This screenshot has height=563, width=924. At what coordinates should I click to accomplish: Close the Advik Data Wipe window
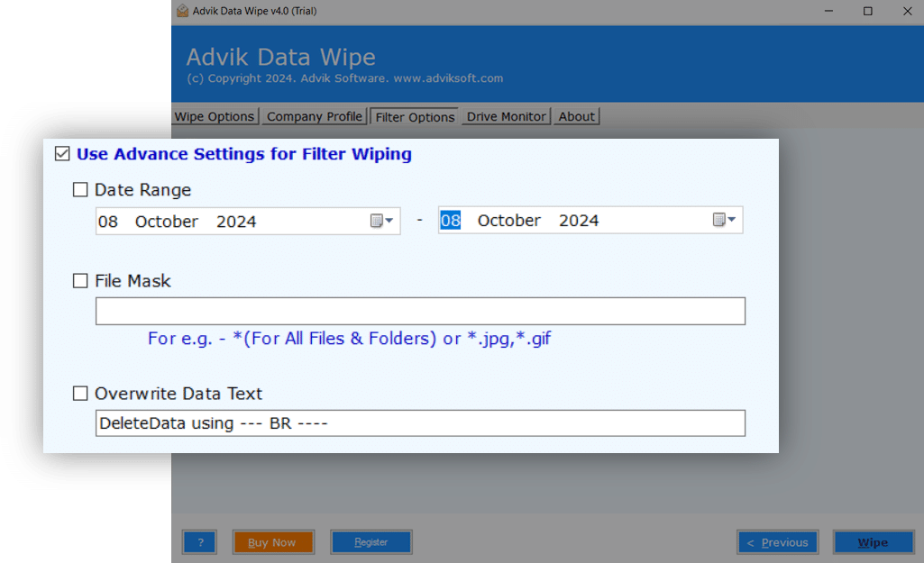coord(907,11)
